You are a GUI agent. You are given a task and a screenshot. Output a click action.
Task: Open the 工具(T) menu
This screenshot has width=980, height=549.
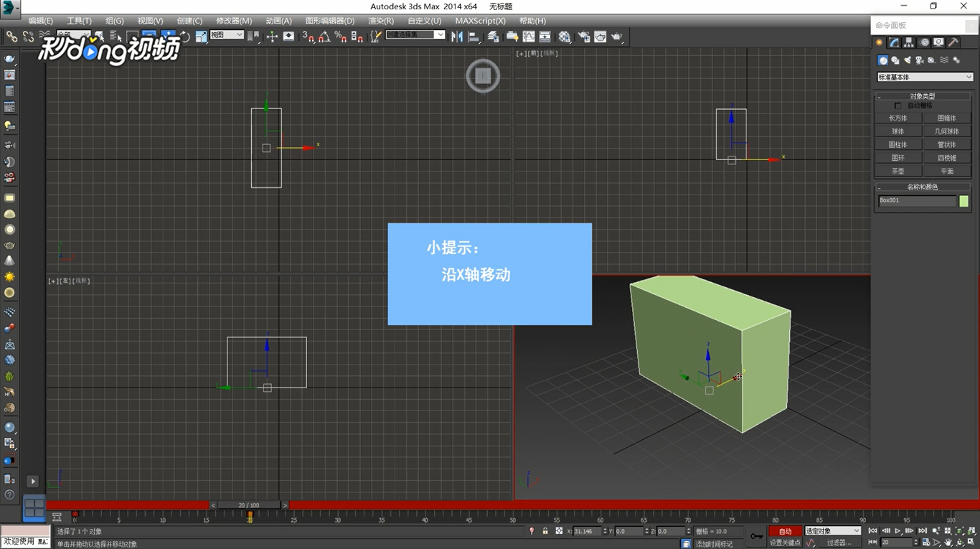click(79, 21)
